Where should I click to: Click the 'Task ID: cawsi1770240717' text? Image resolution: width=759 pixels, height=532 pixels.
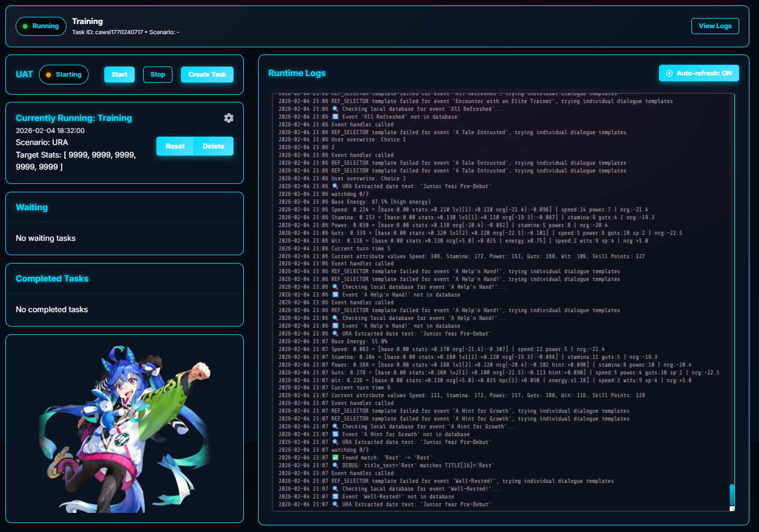click(107, 32)
